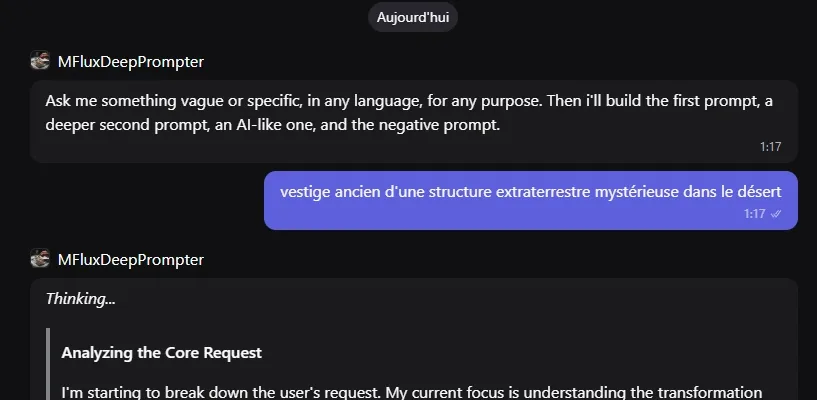The width and height of the screenshot is (817, 400).
Task: Select the "Ask me something vague" greeting message
Action: pyautogui.click(x=414, y=121)
